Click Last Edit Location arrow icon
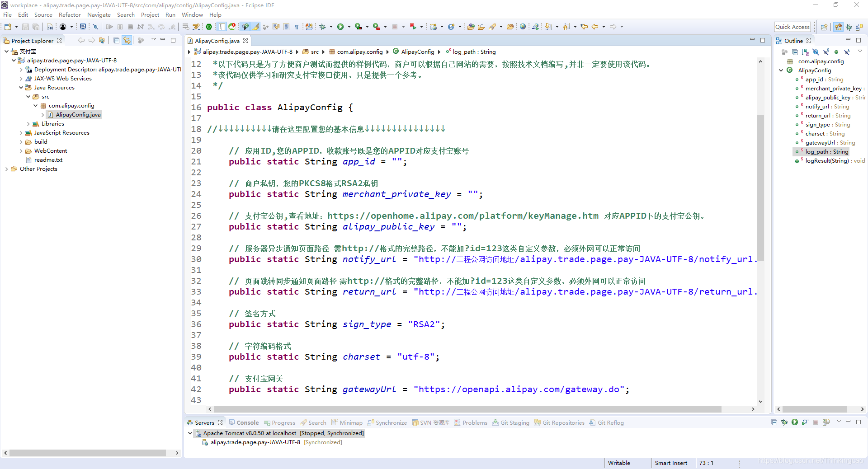This screenshot has width=868, height=469. pyautogui.click(x=584, y=27)
